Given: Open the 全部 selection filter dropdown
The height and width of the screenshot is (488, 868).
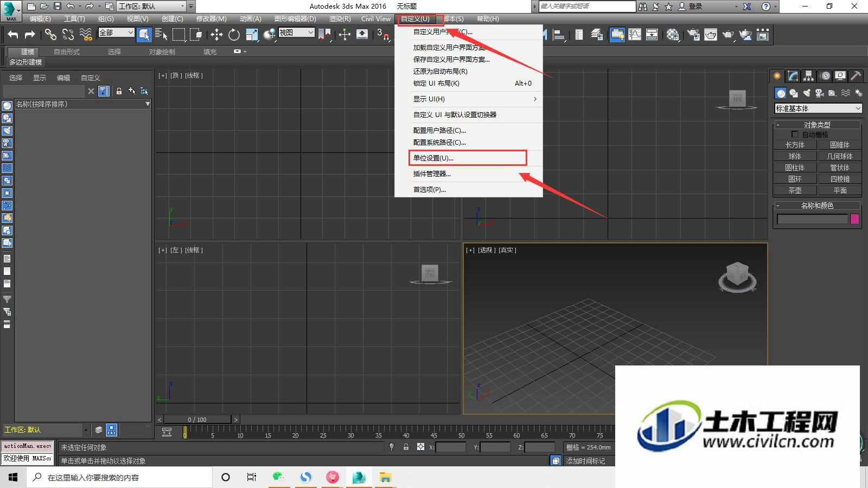Looking at the screenshot, I should click(116, 33).
